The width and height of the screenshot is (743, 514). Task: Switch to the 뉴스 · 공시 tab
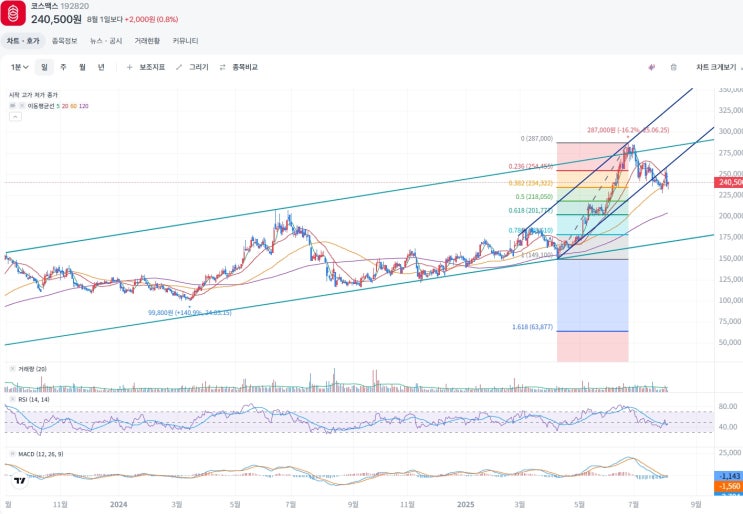(106, 41)
